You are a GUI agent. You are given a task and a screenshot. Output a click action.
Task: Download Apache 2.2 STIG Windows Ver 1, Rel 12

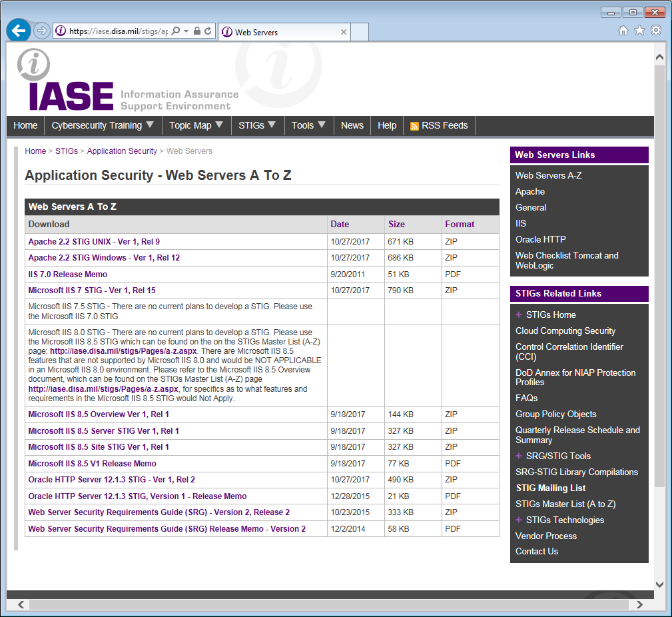(x=104, y=258)
